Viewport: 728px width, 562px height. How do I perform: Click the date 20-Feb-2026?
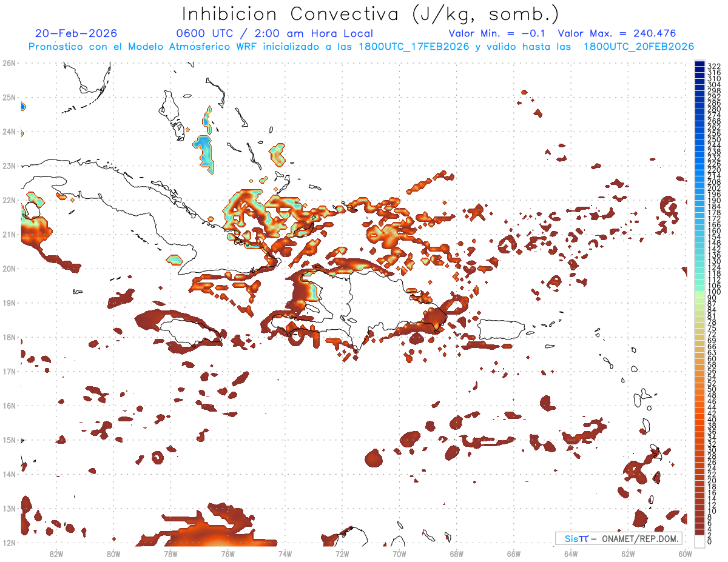point(76,33)
